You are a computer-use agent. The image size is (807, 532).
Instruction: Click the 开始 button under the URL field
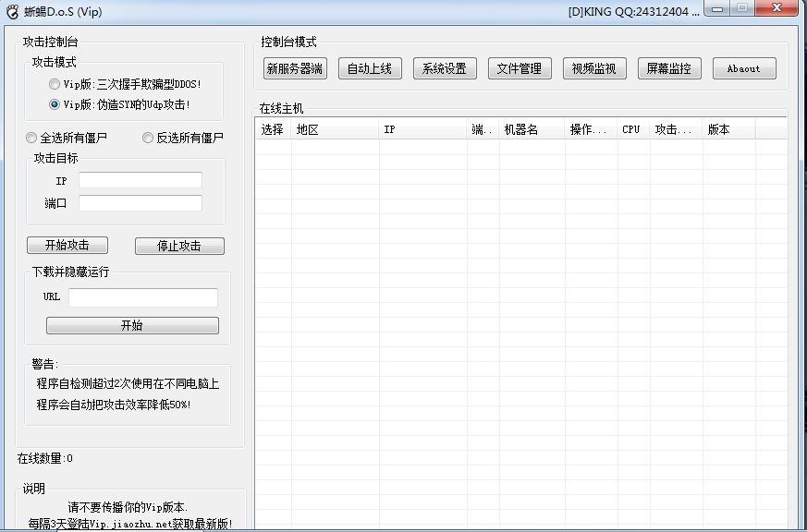132,325
